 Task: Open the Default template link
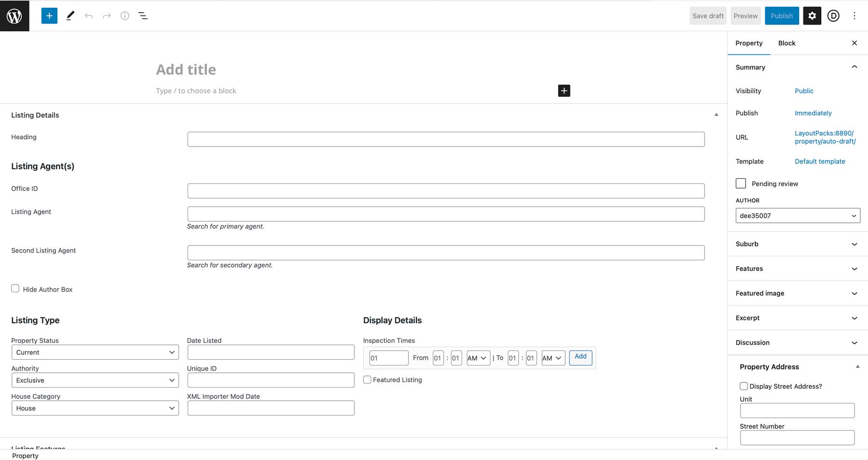click(819, 161)
